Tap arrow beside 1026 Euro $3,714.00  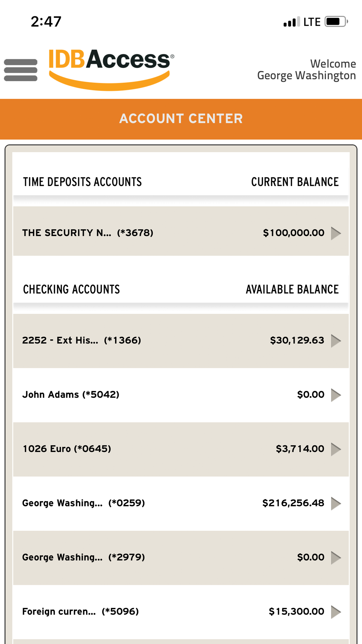pyautogui.click(x=336, y=449)
